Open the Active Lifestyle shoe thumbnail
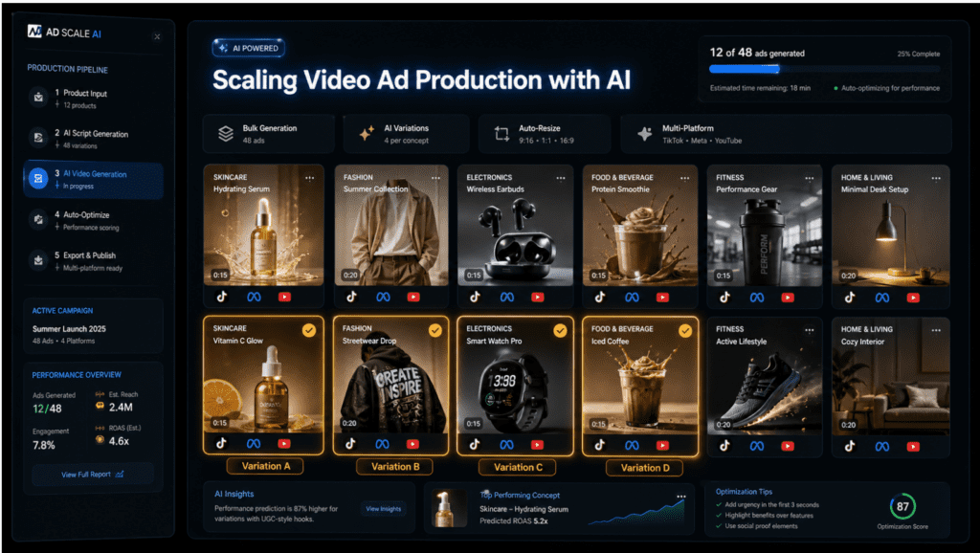This screenshot has width=980, height=553. pos(764,375)
